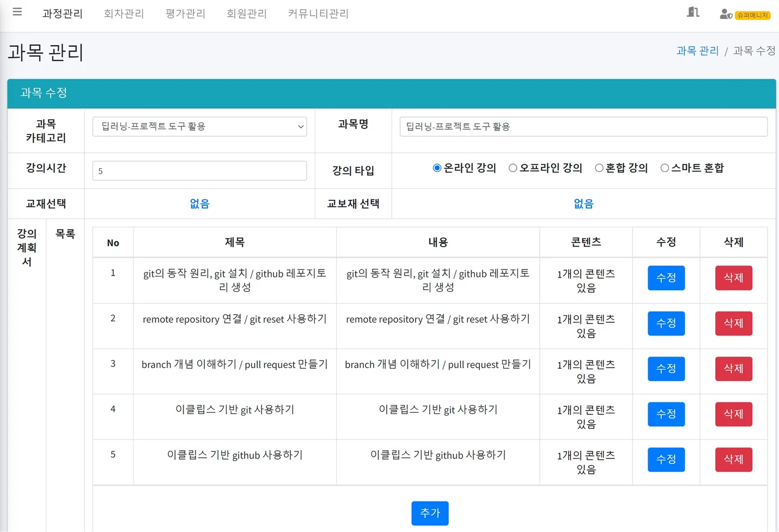Click the 추가 add button
This screenshot has width=779, height=532.
(430, 513)
